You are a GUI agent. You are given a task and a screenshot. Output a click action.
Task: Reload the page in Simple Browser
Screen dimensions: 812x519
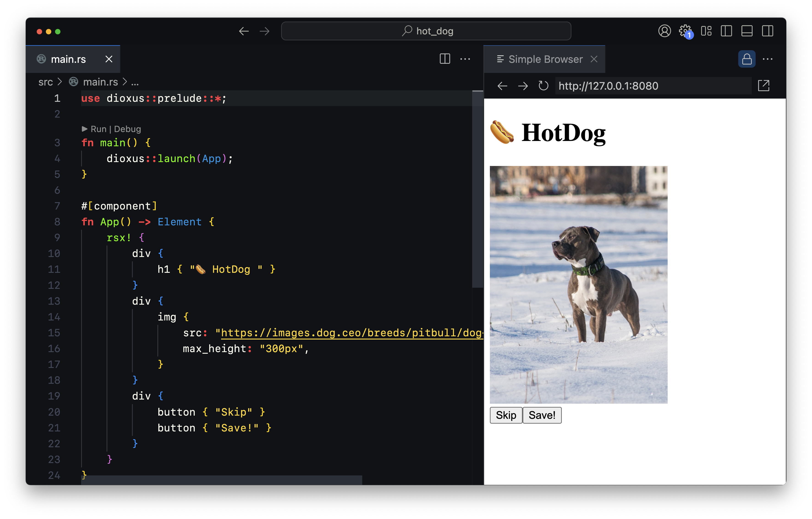click(543, 86)
